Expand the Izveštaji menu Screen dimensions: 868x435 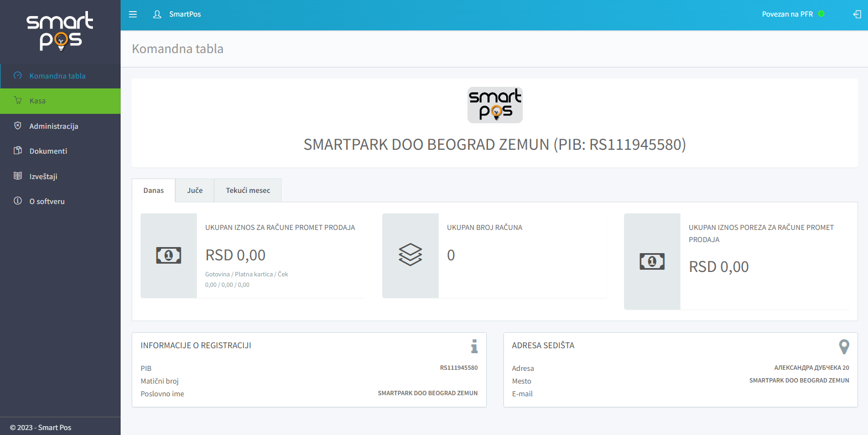[x=60, y=176]
